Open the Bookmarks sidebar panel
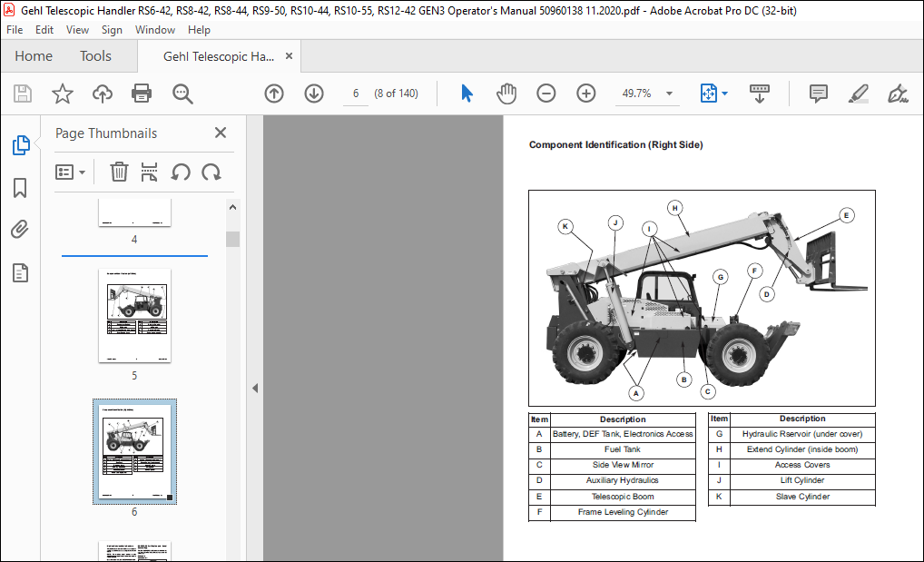The image size is (924, 562). click(x=20, y=188)
